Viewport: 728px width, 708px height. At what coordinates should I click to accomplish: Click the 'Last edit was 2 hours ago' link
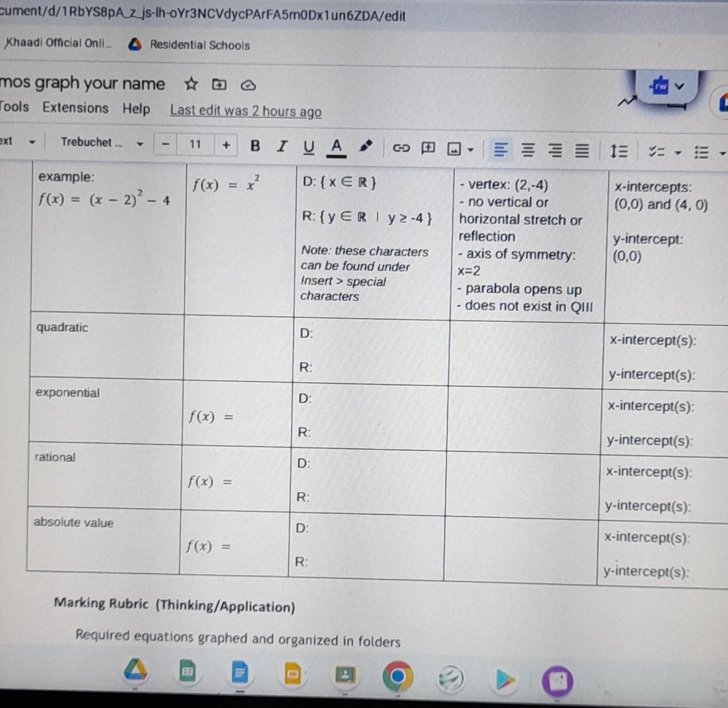(246, 111)
